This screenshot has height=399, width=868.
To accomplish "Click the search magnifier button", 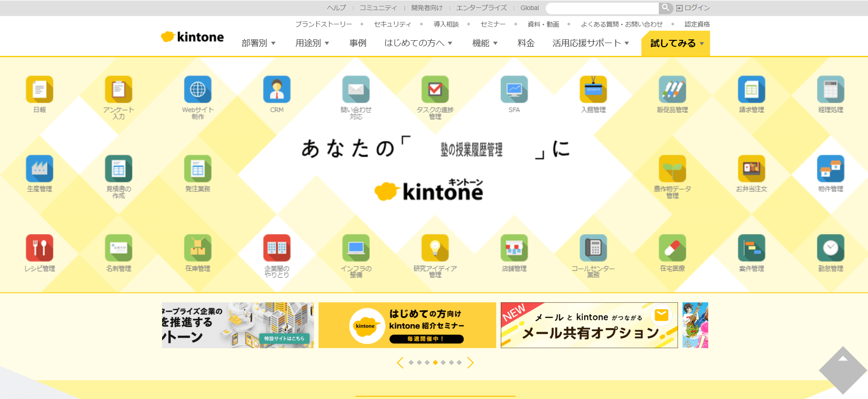I will 666,8.
